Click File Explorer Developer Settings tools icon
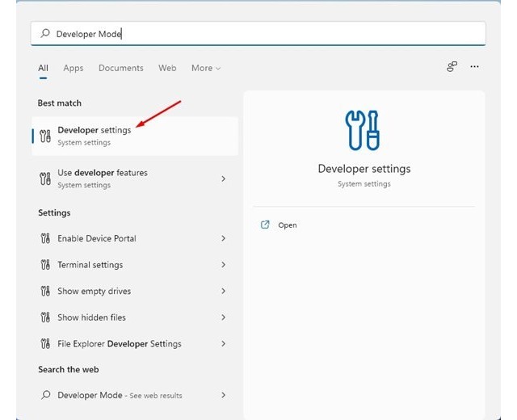Screen dimensions: 517x420 click(45, 343)
